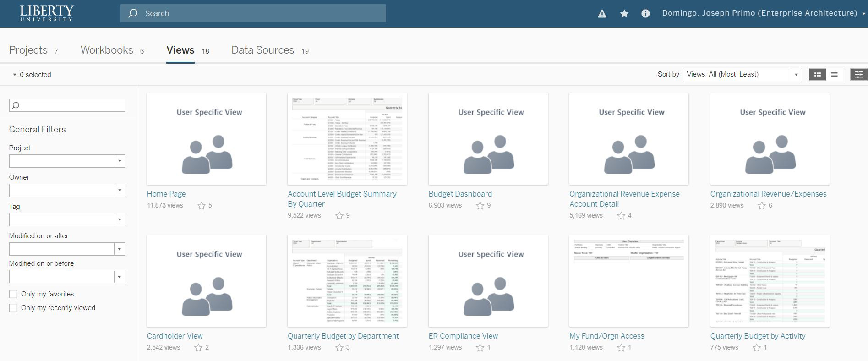
Task: Open user menu Domingo, Joseph Primo
Action: click(x=764, y=13)
